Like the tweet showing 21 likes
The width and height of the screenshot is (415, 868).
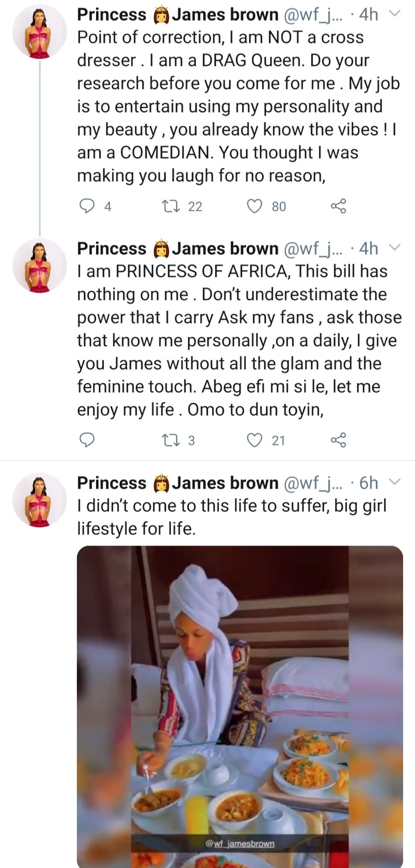tap(255, 439)
